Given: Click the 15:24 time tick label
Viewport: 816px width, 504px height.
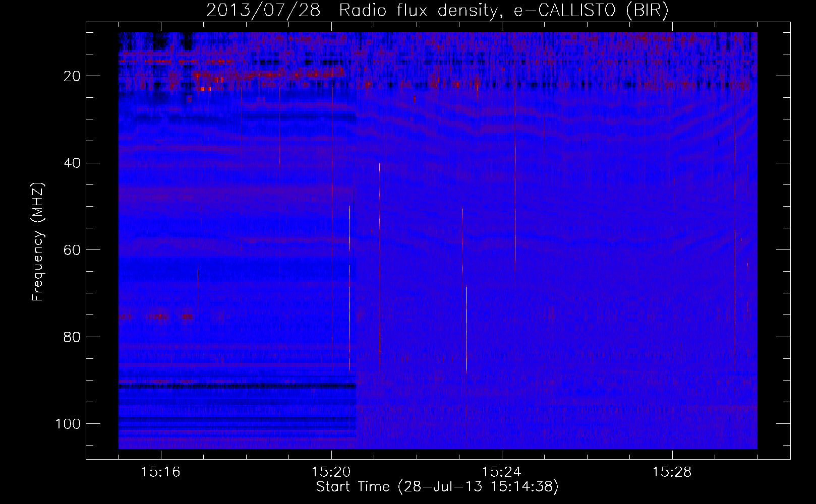Looking at the screenshot, I should click(x=502, y=472).
